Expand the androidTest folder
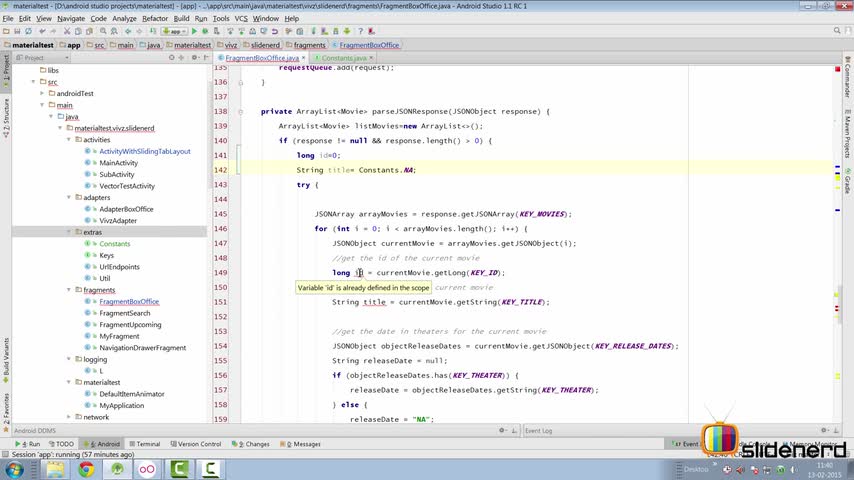The image size is (854, 480). [x=43, y=94]
